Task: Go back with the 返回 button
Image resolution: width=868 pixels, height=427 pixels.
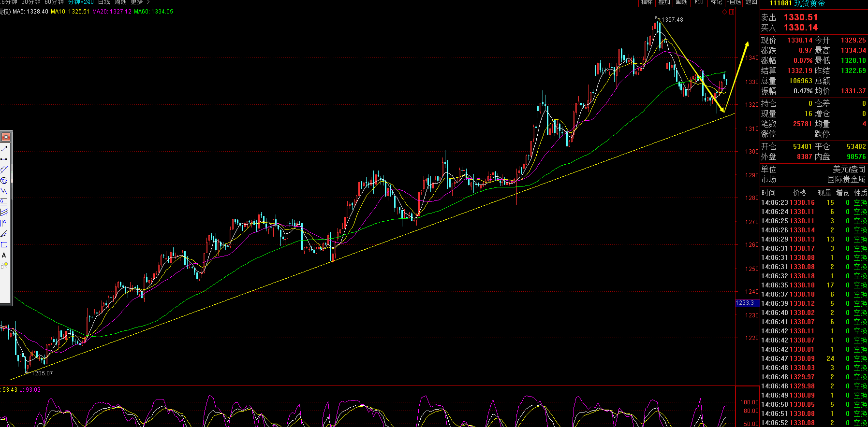Action: (x=751, y=2)
